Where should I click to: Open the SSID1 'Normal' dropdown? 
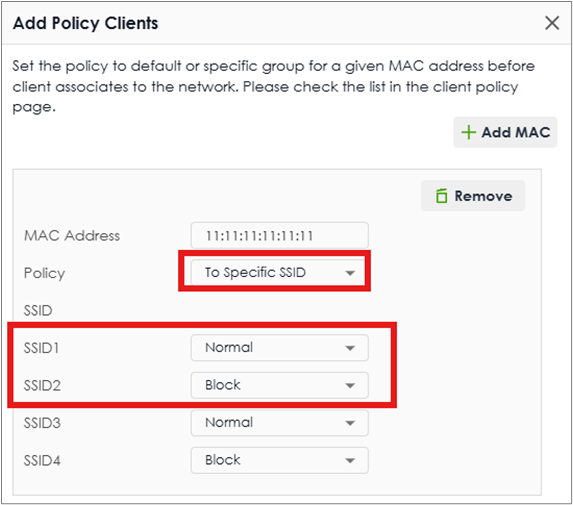(x=280, y=348)
